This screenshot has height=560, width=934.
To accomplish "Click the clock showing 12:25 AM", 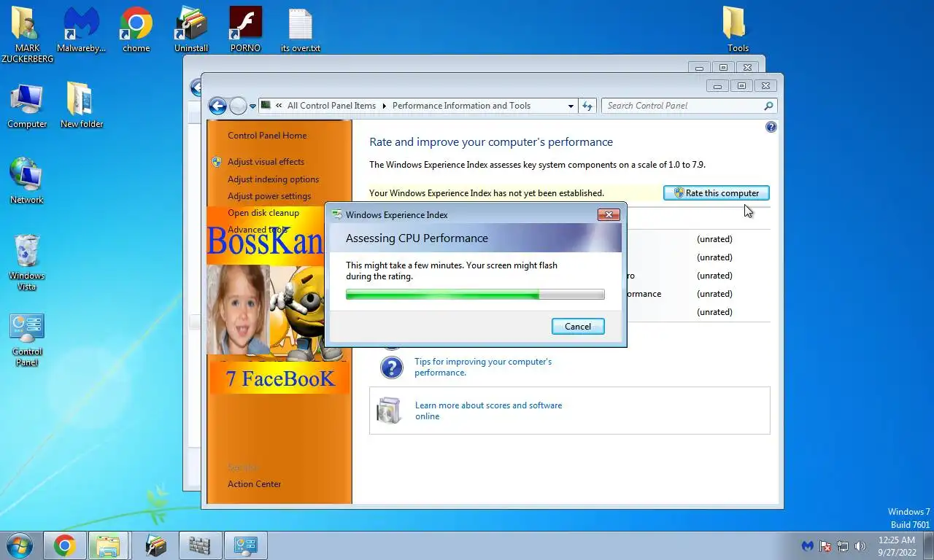I will pyautogui.click(x=897, y=540).
